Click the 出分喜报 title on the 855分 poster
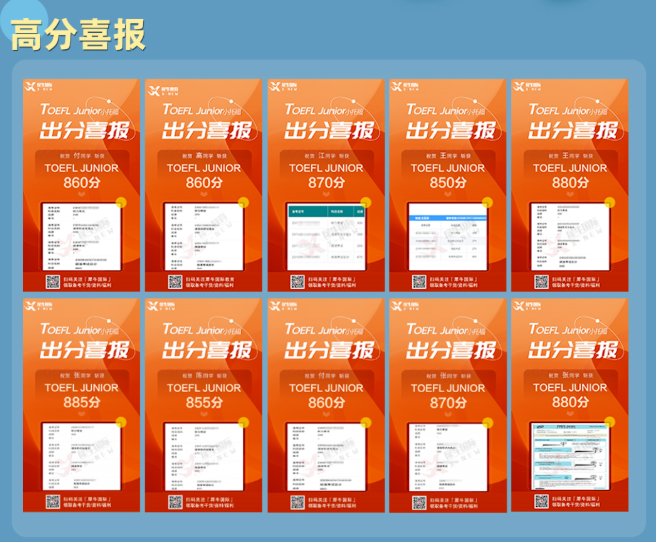The width and height of the screenshot is (656, 542). tap(206, 350)
